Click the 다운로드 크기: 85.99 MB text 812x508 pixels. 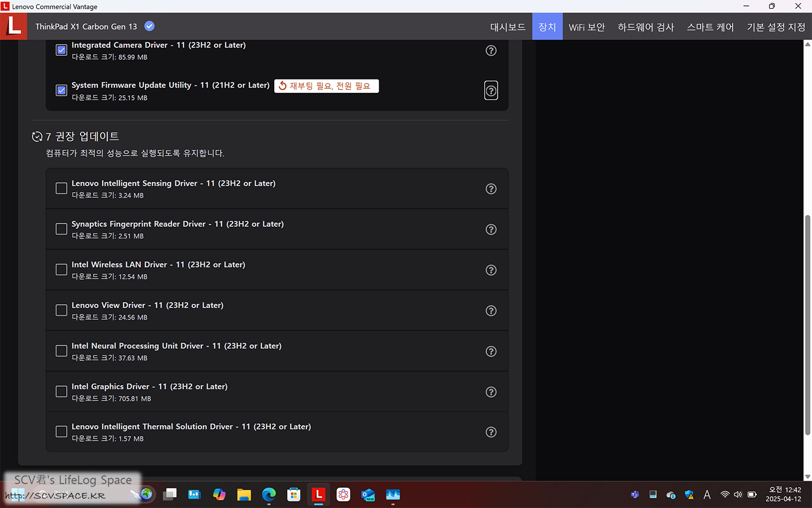click(x=110, y=57)
